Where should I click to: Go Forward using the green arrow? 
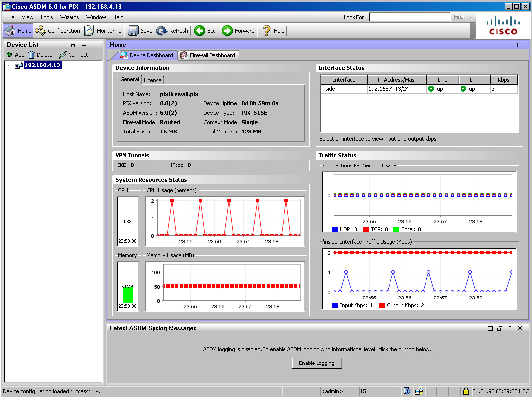239,31
